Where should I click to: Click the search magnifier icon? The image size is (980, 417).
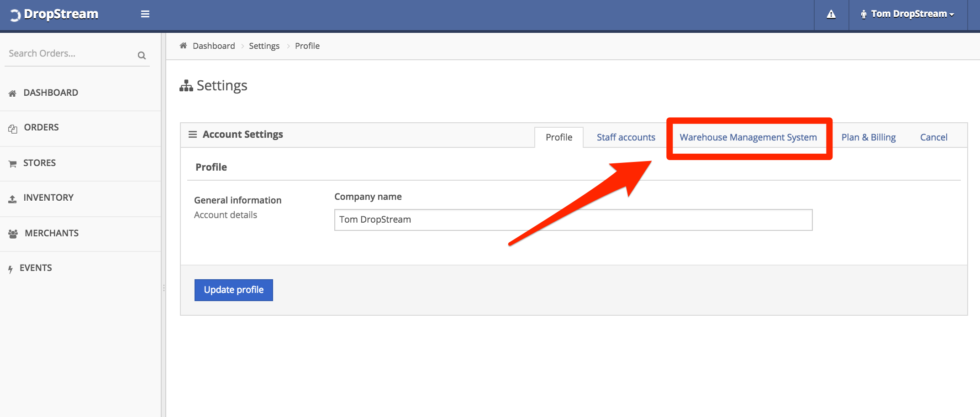[x=142, y=56]
